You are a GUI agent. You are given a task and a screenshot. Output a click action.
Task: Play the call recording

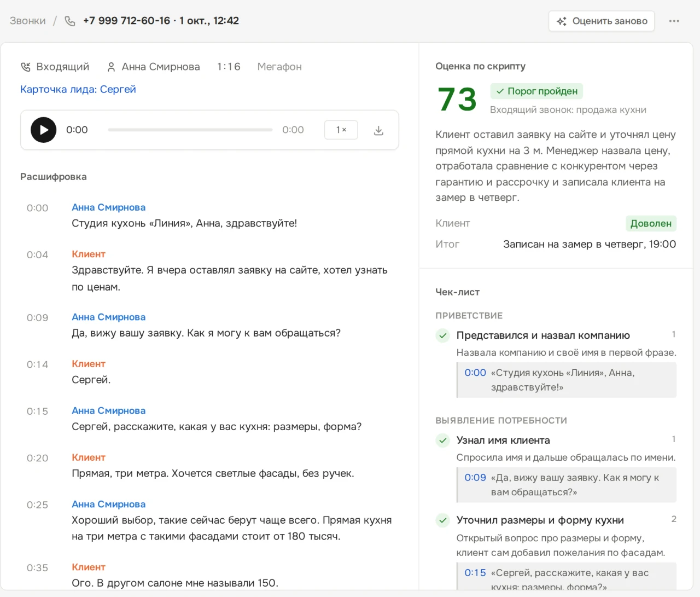click(43, 130)
